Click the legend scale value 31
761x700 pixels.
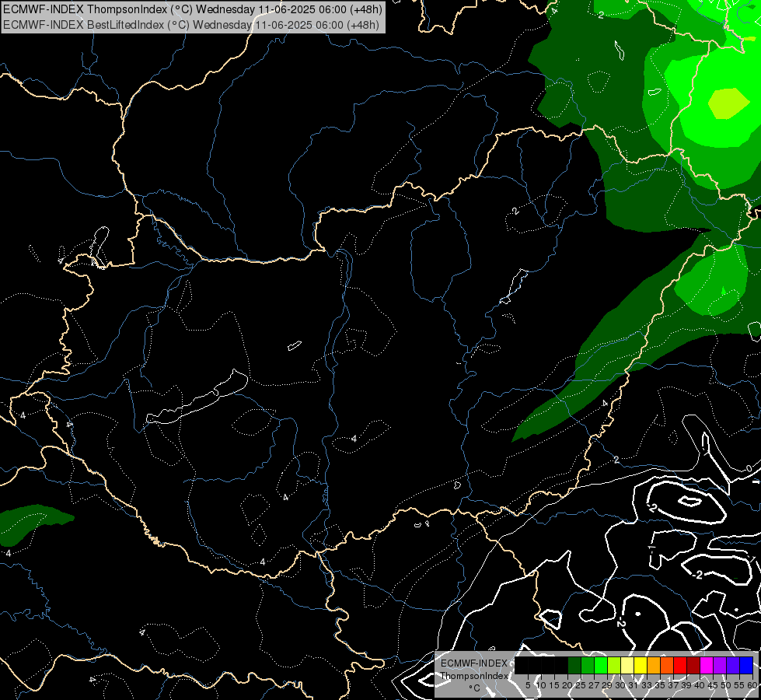634,685
